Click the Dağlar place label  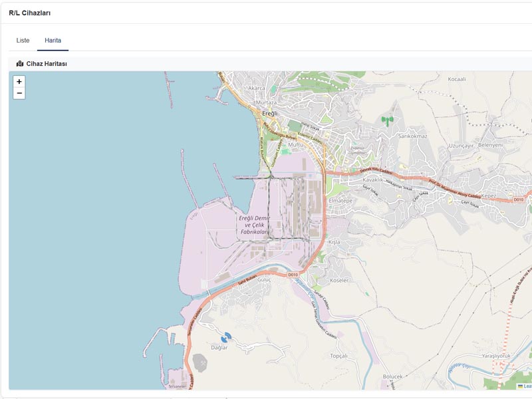(219, 347)
